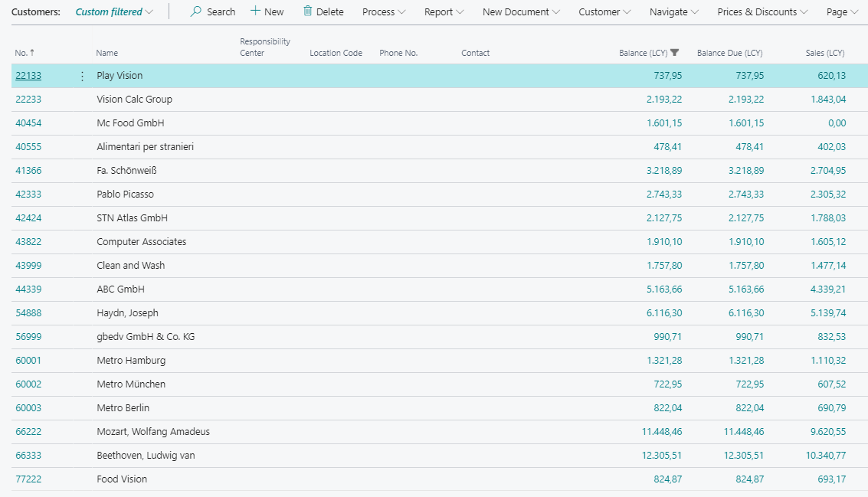Open the Navigate menu

coord(673,11)
